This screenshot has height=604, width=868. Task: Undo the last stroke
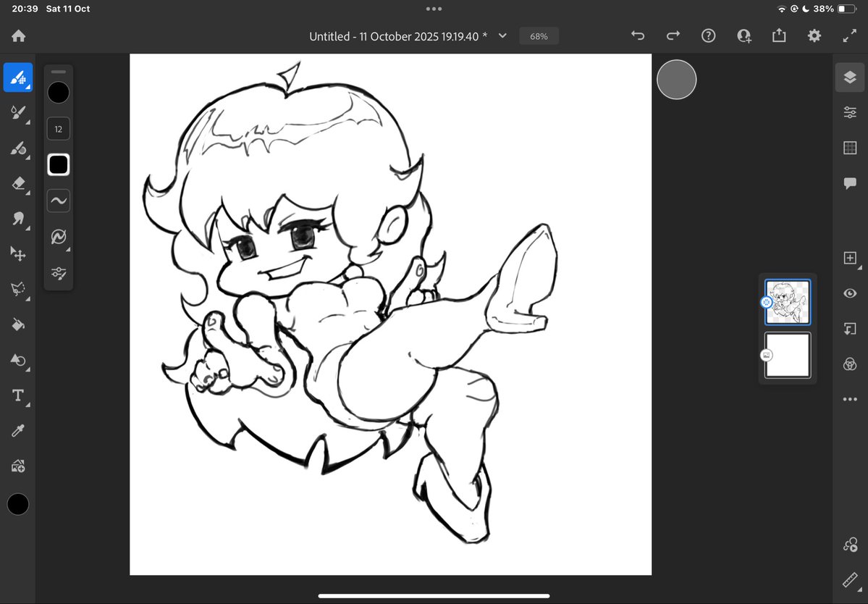tap(638, 36)
